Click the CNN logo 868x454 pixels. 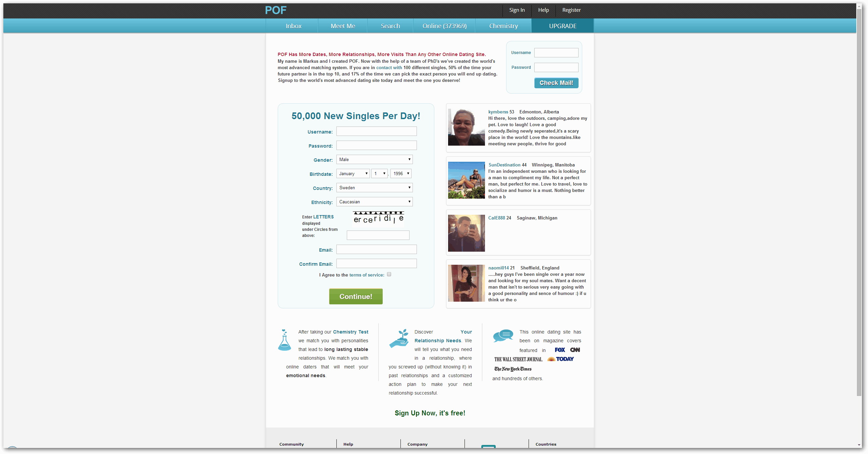575,350
